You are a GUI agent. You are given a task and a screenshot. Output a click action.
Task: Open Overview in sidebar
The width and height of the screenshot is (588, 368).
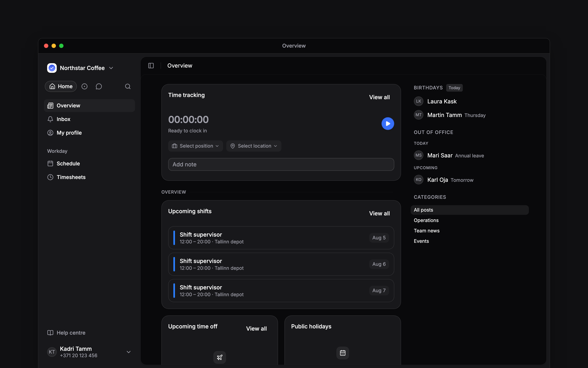(89, 106)
